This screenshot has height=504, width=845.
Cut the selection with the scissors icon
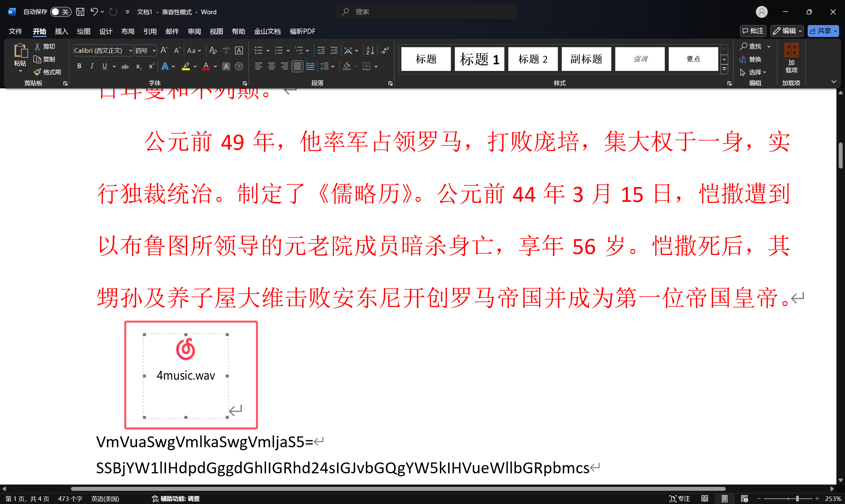(x=45, y=46)
